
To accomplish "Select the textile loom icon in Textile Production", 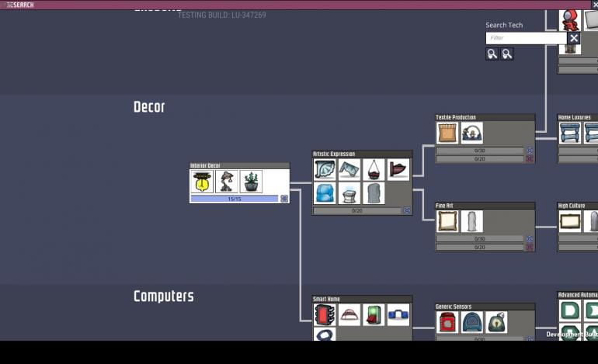I will click(471, 133).
